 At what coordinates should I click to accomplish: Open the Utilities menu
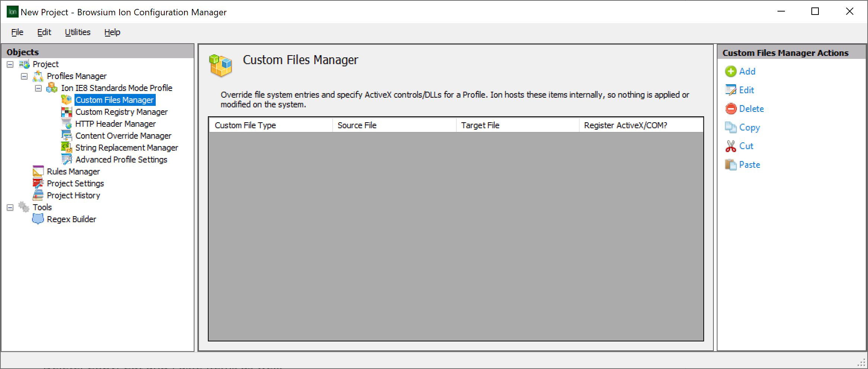[x=77, y=32]
